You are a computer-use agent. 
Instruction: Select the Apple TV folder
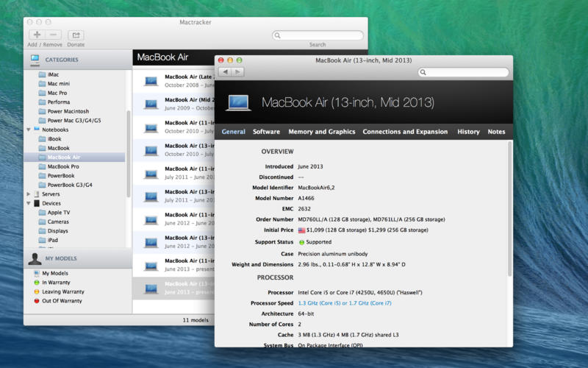[58, 212]
